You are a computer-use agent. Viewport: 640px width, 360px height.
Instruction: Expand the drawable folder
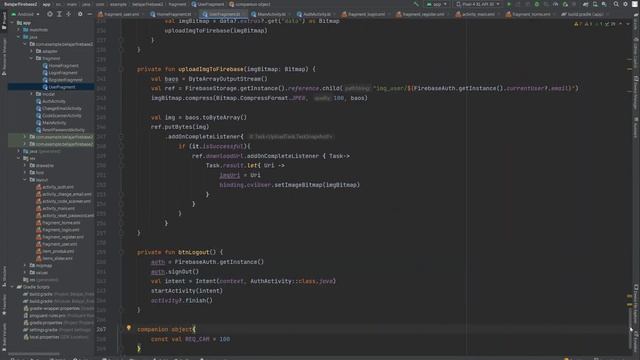25,165
